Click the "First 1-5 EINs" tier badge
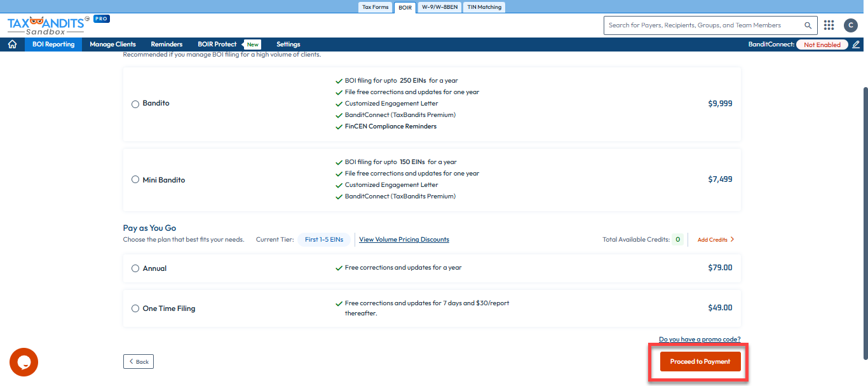Image resolution: width=868 pixels, height=386 pixels. coord(323,240)
